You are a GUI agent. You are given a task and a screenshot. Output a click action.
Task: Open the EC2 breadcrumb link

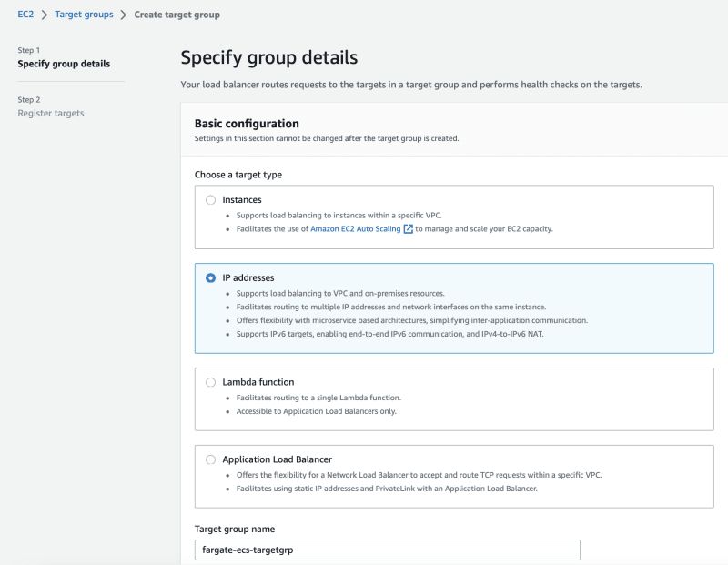[x=25, y=15]
